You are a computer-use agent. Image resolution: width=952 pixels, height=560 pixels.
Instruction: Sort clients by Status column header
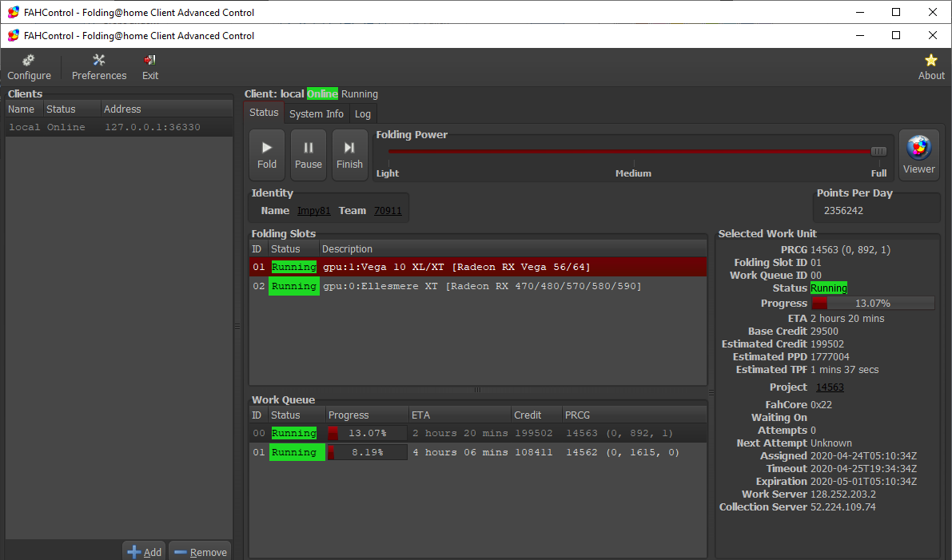72,109
